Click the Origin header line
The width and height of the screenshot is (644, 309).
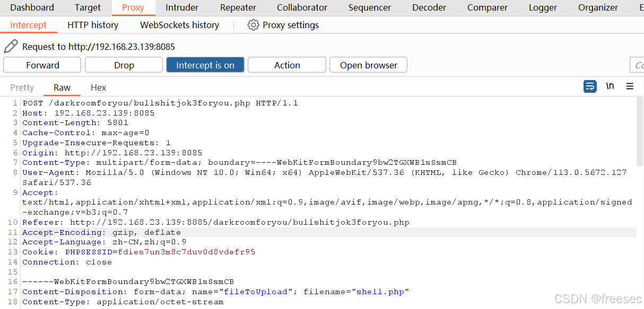coord(112,153)
